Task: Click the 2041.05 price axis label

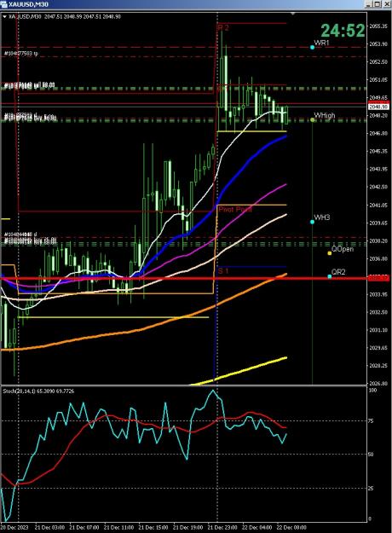Action: 378,206
